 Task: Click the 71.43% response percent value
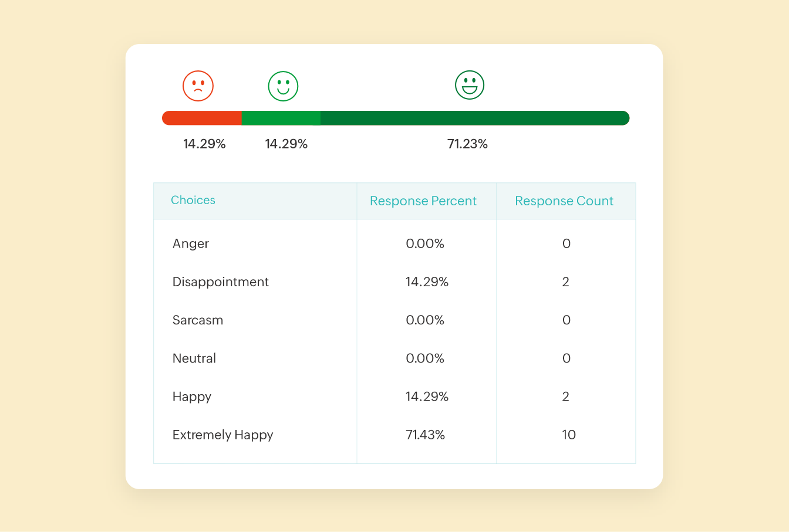pyautogui.click(x=426, y=435)
